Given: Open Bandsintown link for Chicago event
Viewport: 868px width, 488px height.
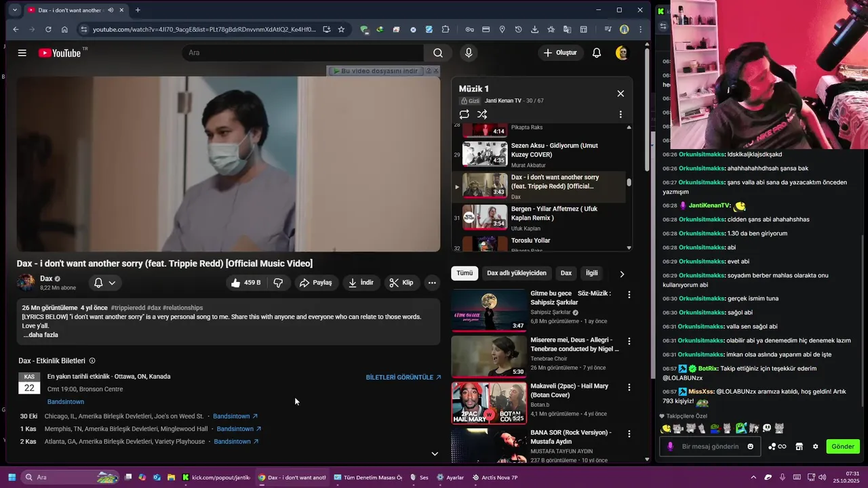Looking at the screenshot, I should click(235, 416).
